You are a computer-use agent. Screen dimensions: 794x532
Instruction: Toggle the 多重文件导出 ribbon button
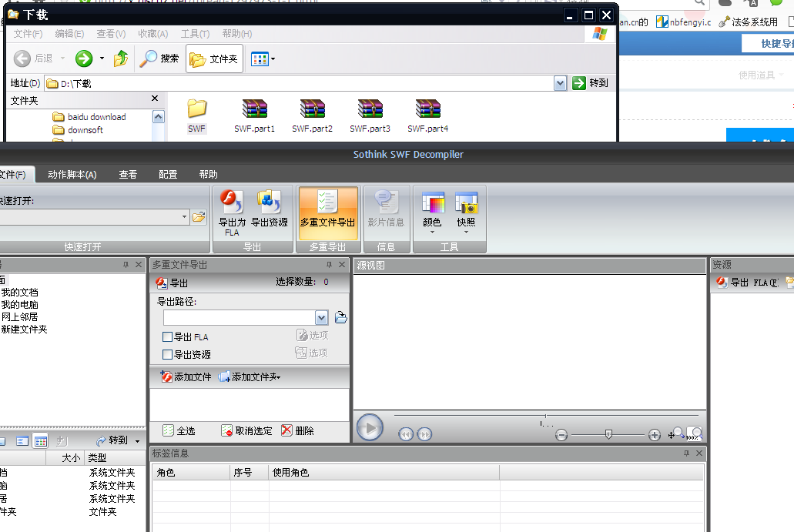pyautogui.click(x=327, y=213)
